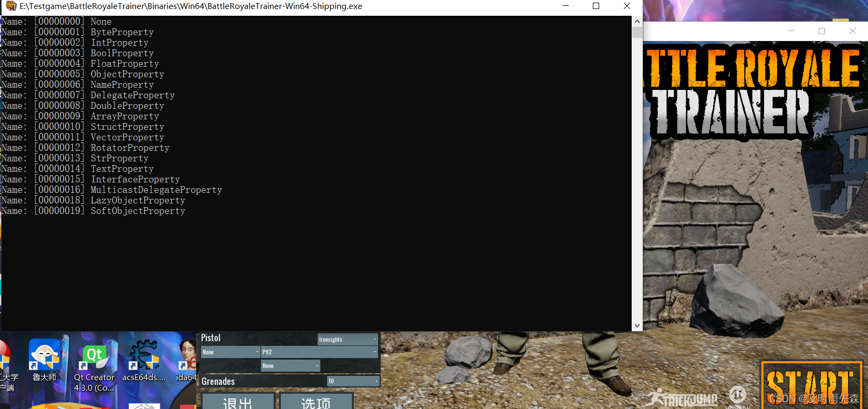
Task: Maximize the game window behind the console
Action: coord(822,31)
